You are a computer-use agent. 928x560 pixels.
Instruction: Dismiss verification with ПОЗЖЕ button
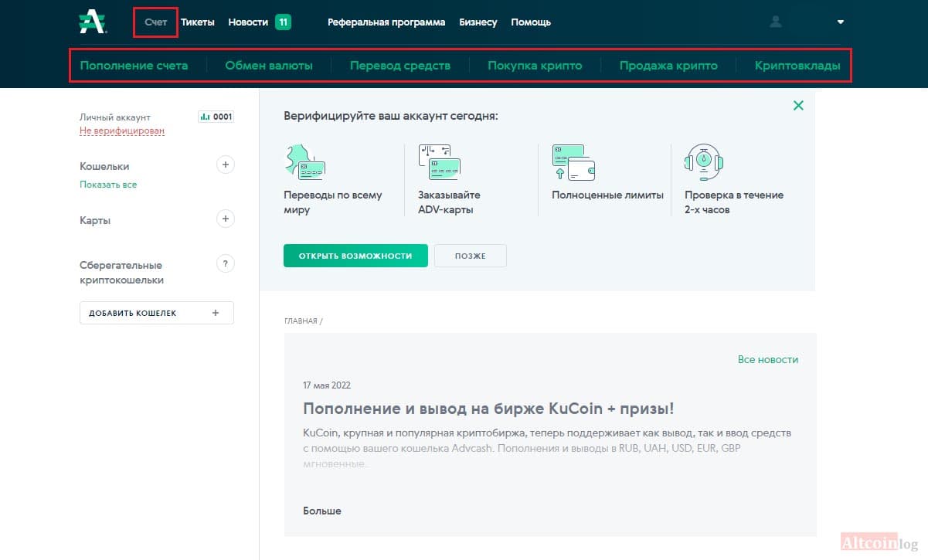coord(471,256)
